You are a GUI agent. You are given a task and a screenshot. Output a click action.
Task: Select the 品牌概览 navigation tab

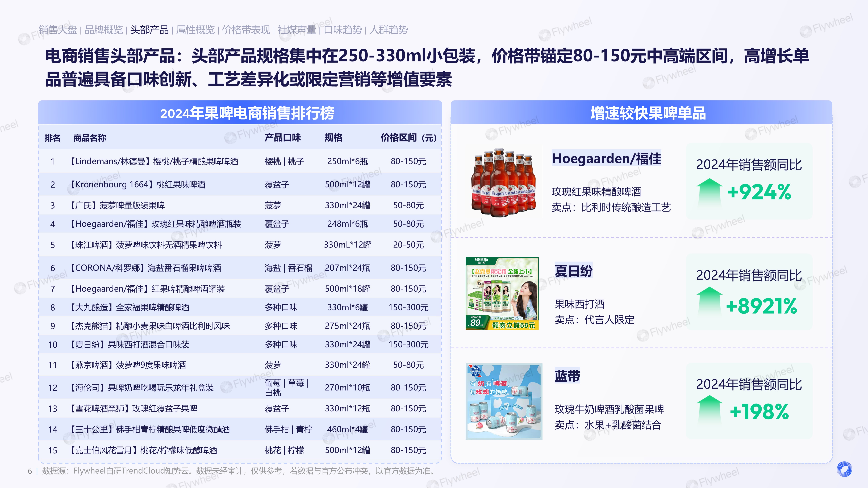[103, 30]
